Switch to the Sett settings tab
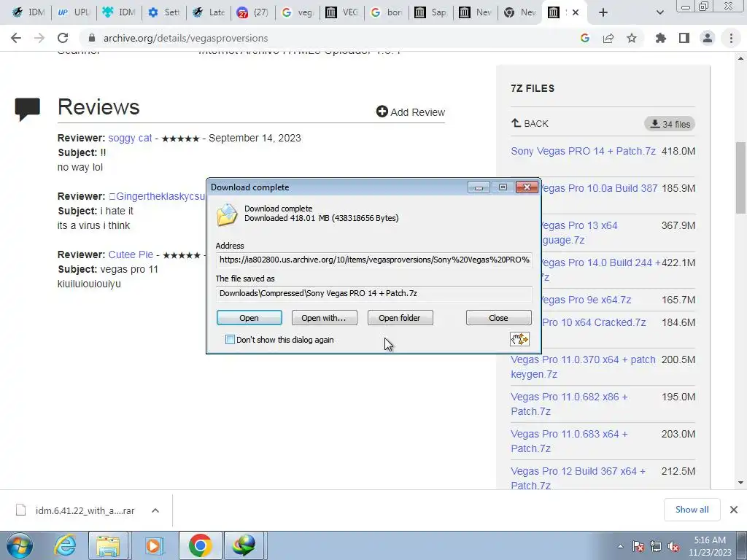The width and height of the screenshot is (747, 560). click(x=164, y=12)
